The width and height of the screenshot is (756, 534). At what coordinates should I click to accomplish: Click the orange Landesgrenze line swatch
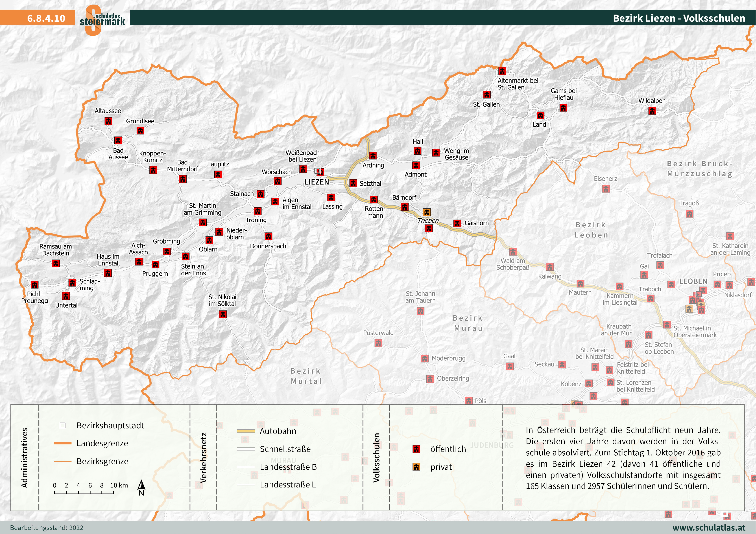[x=62, y=443]
